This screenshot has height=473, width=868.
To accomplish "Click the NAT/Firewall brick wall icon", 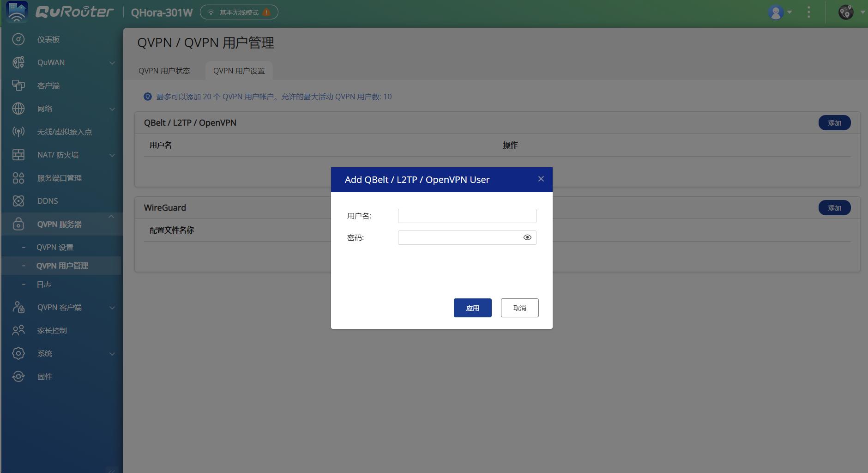I will (x=18, y=155).
